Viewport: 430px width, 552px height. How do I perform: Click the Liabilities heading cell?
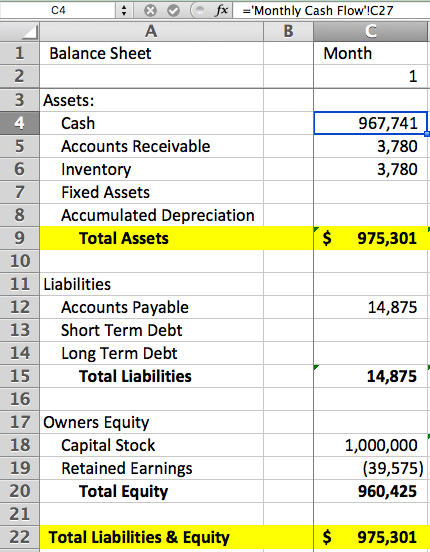pos(151,284)
